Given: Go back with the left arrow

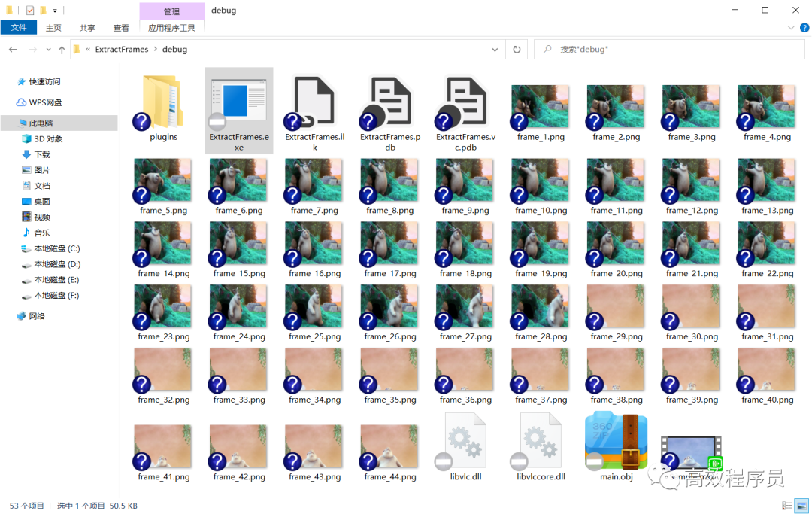Looking at the screenshot, I should pos(13,49).
